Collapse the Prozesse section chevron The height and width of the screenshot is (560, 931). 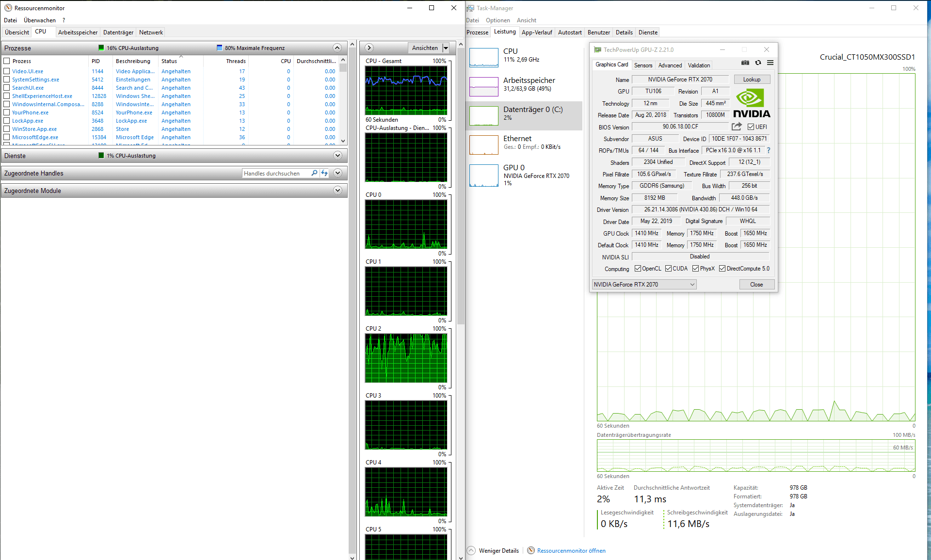tap(337, 48)
